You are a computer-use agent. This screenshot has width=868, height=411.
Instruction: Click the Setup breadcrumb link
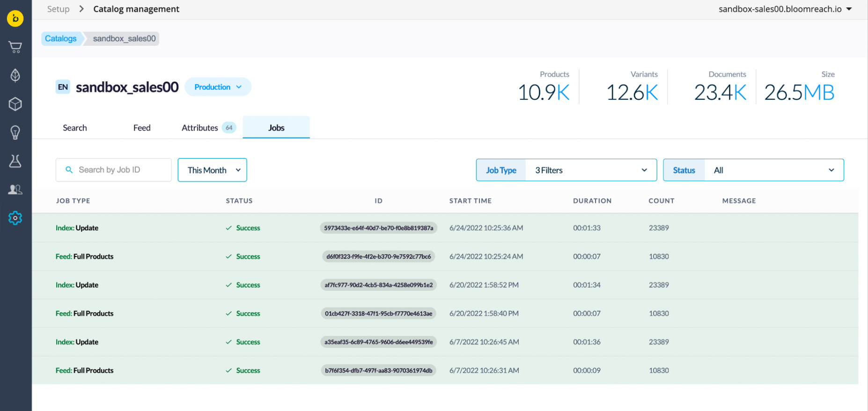pyautogui.click(x=58, y=9)
